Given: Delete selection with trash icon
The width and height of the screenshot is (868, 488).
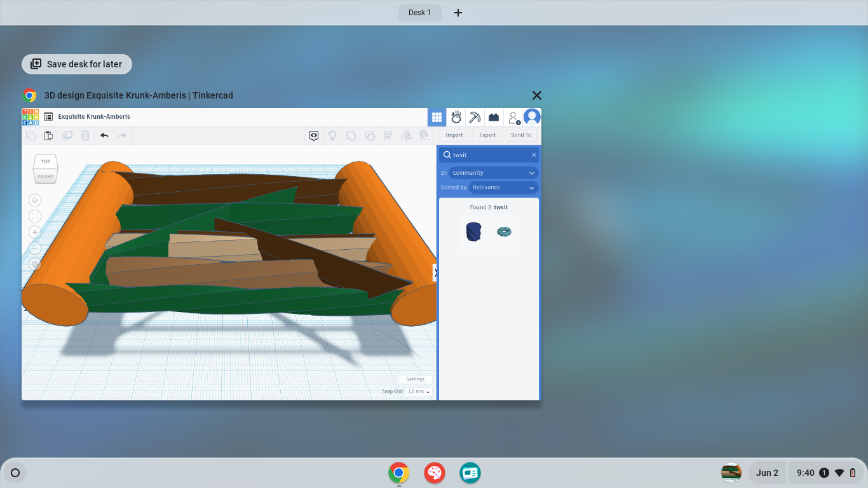Looking at the screenshot, I should (86, 135).
